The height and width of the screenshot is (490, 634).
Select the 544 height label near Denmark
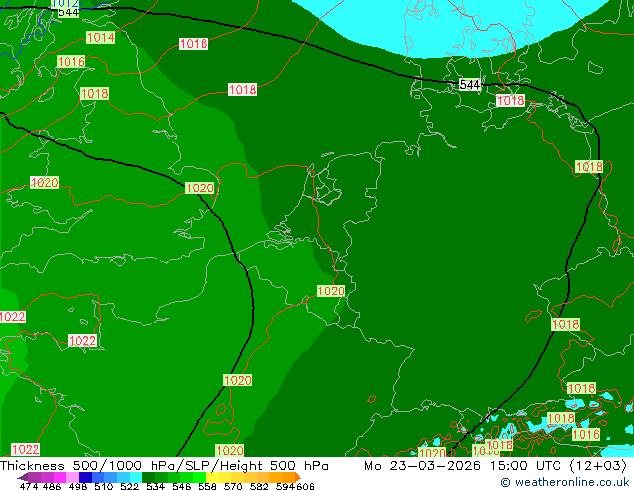(x=469, y=84)
